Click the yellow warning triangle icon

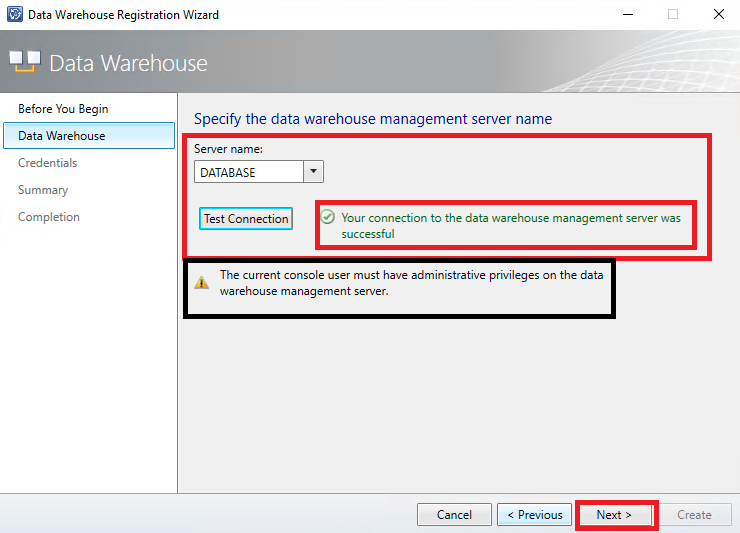(x=201, y=283)
